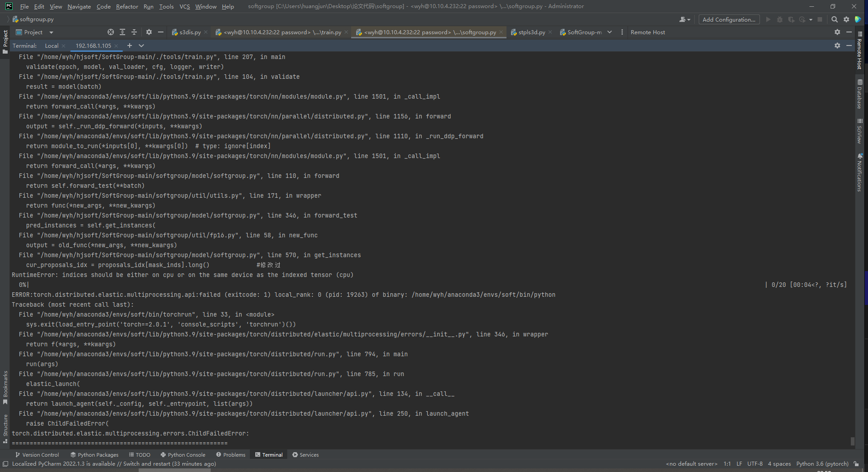This screenshot has width=868, height=472.
Task: Collapse all nodes in the Project panel
Action: (x=134, y=32)
